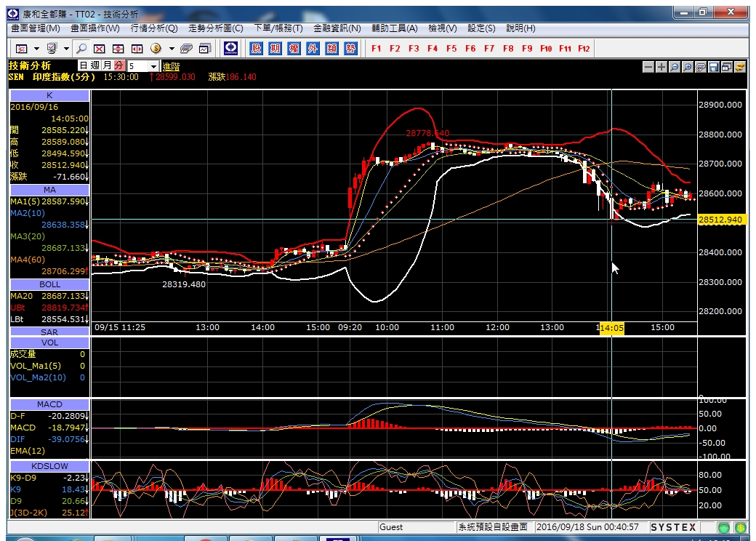Viewport: 756px width, 541px height.
Task: Open the 權 options quick button
Action: [x=294, y=48]
